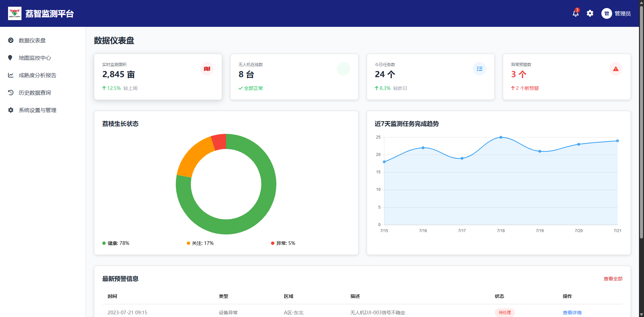Click the red value "3 个"
The image size is (644, 317).
(x=519, y=74)
